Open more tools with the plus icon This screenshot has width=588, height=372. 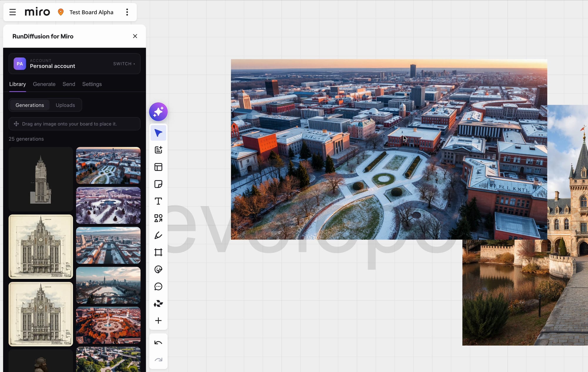coord(158,320)
